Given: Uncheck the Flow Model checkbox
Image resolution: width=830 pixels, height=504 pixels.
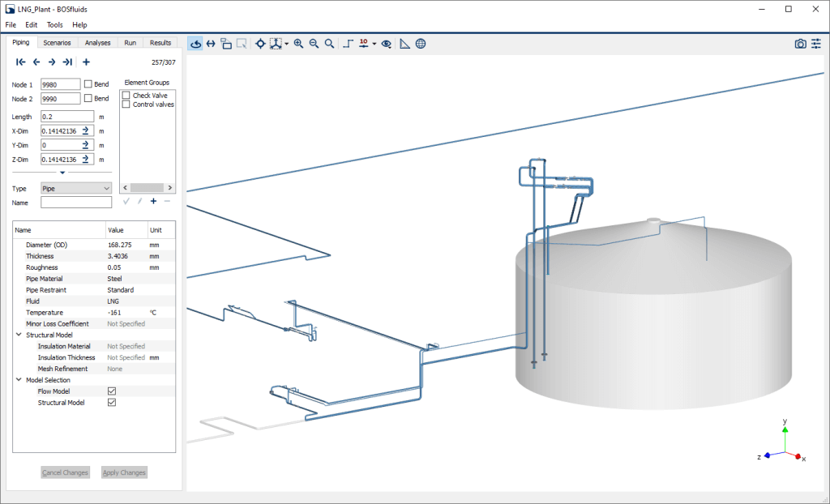Looking at the screenshot, I should click(112, 391).
